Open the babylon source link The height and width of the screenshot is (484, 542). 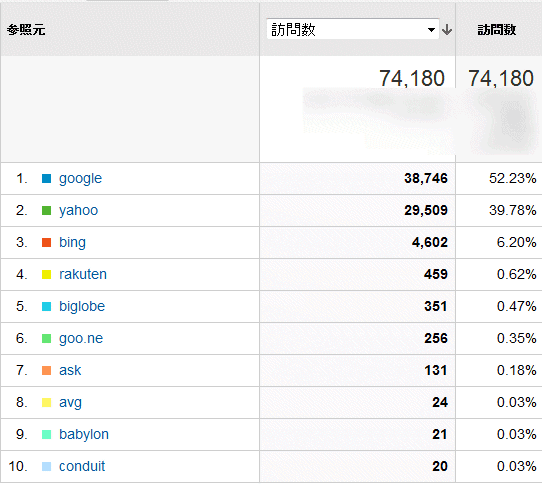pos(84,435)
